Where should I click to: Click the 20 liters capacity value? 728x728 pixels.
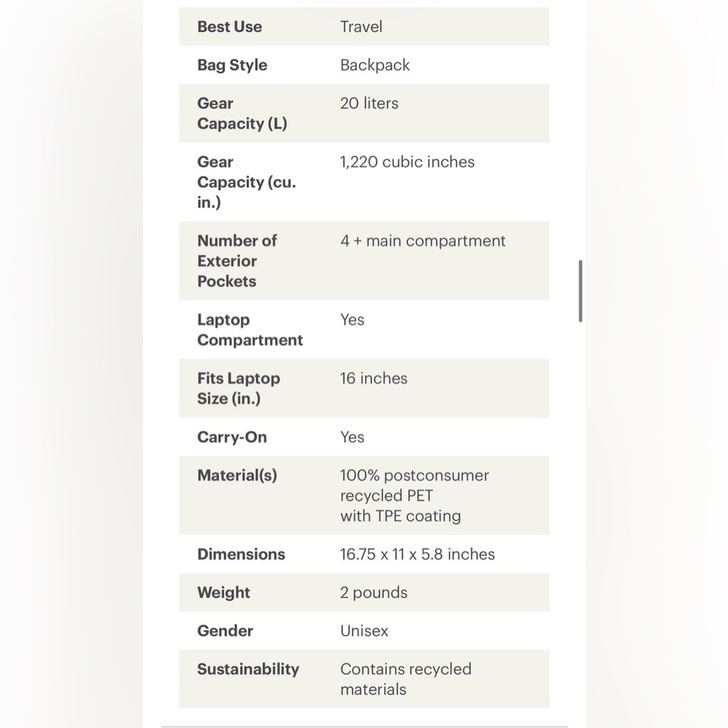[x=369, y=103]
